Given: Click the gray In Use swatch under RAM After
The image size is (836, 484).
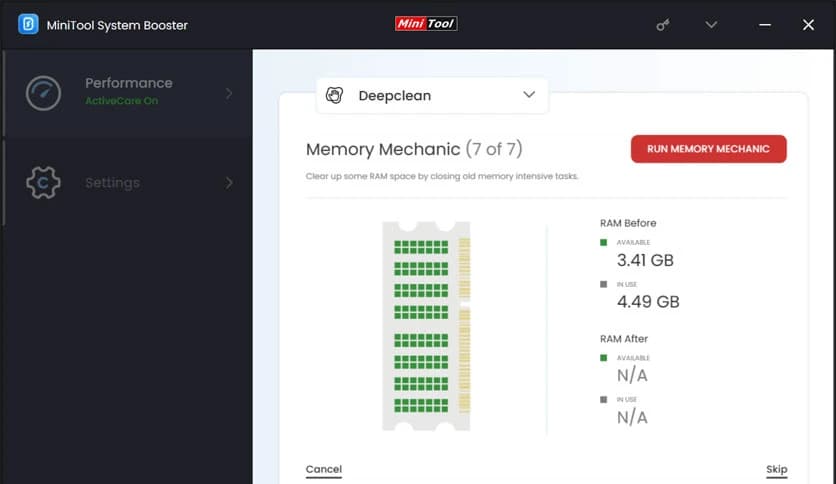Looking at the screenshot, I should coord(604,399).
